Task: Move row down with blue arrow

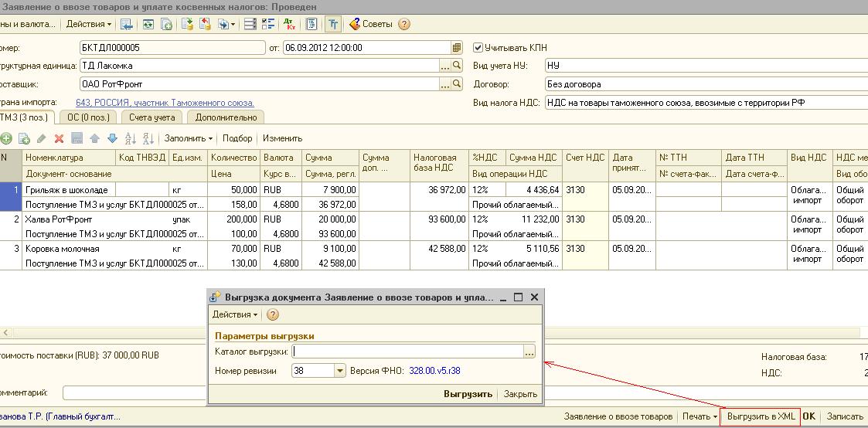Action: tap(112, 138)
